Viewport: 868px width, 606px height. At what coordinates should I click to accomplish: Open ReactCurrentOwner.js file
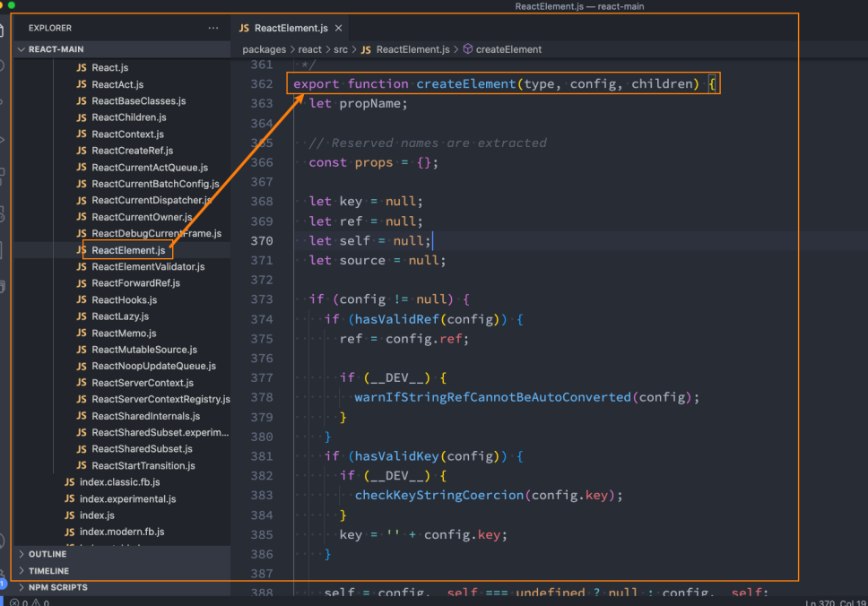[142, 217]
